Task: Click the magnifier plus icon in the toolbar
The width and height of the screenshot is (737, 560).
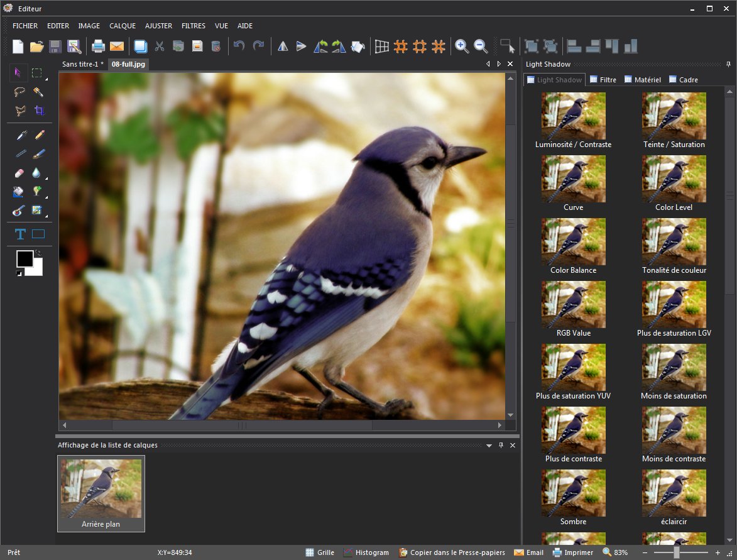Action: click(462, 46)
